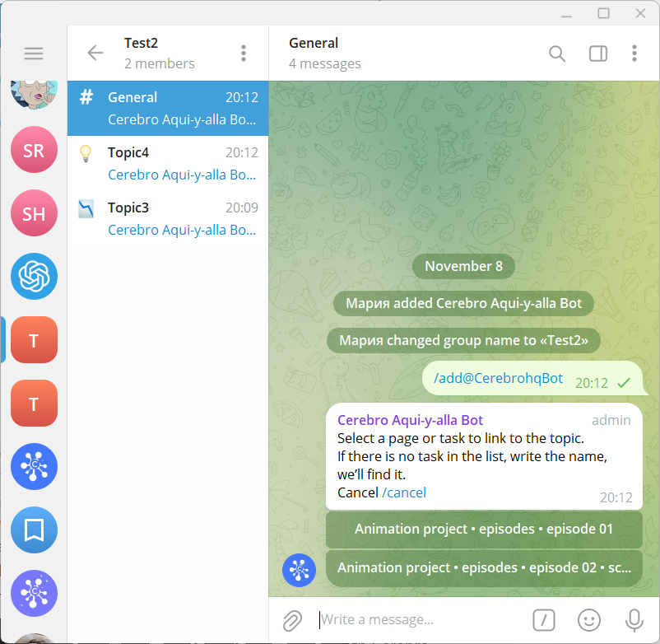Click the Topic3 chart icon

click(86, 209)
